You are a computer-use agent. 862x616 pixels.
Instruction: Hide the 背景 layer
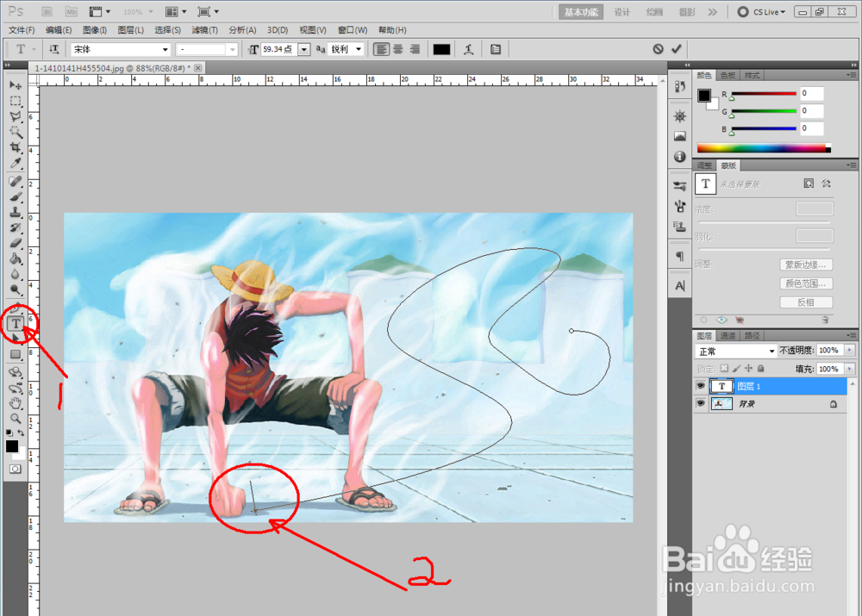coord(700,403)
